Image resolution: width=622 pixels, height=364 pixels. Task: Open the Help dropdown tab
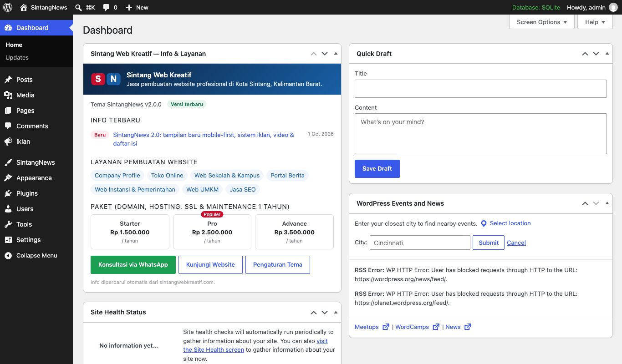click(x=595, y=22)
